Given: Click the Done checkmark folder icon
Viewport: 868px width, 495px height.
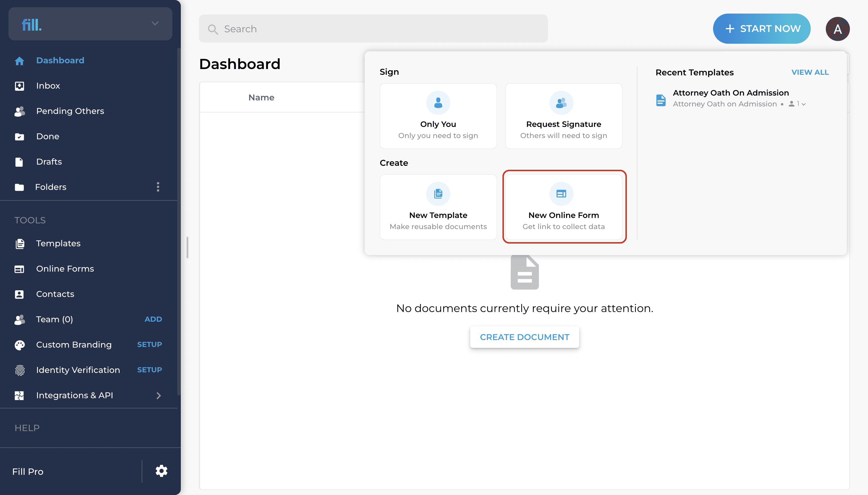Looking at the screenshot, I should [19, 137].
